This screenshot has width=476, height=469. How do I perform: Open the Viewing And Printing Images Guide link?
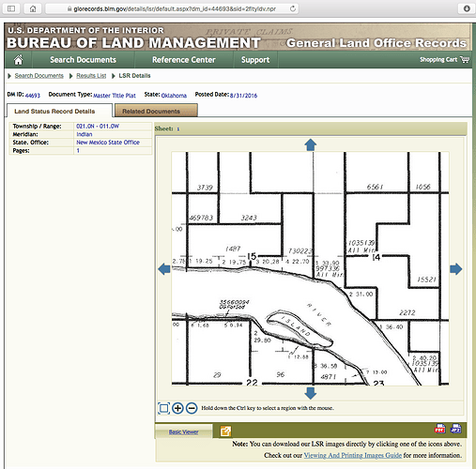(x=353, y=455)
